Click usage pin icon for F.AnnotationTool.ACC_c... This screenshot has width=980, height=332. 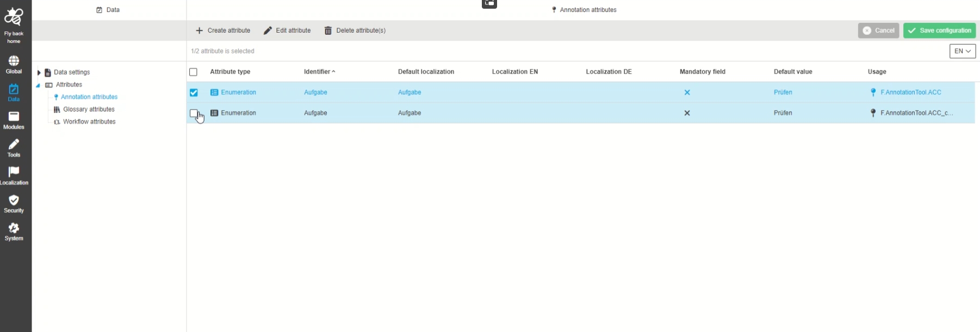click(x=873, y=113)
